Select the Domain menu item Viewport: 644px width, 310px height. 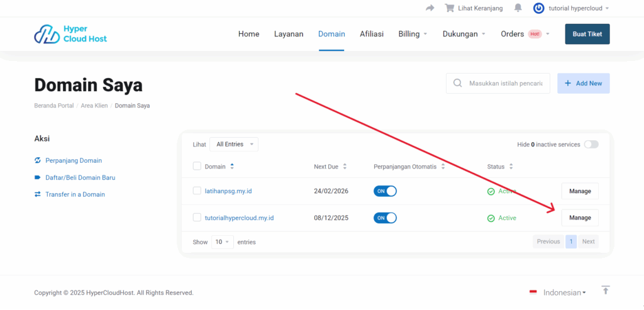point(331,34)
